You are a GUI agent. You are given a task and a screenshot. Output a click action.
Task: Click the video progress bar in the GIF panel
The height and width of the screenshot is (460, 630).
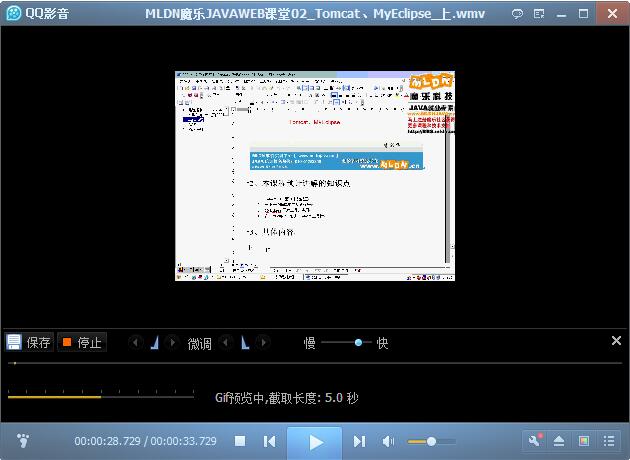coord(315,363)
